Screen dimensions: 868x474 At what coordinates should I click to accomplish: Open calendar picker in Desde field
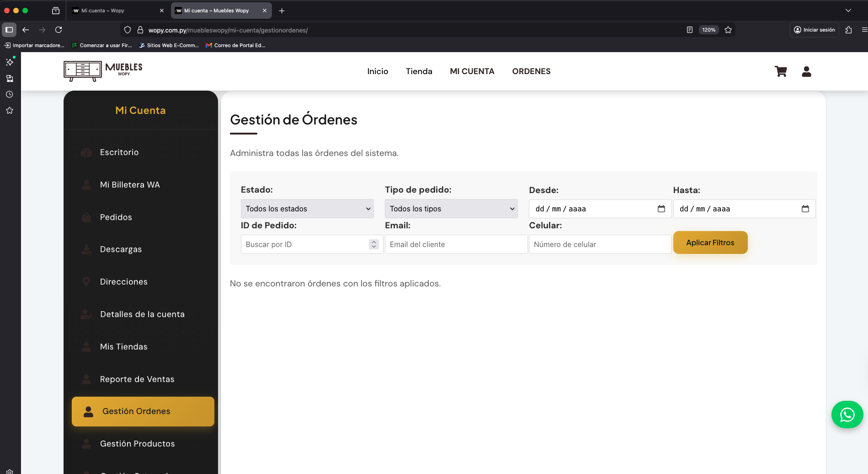coord(661,209)
